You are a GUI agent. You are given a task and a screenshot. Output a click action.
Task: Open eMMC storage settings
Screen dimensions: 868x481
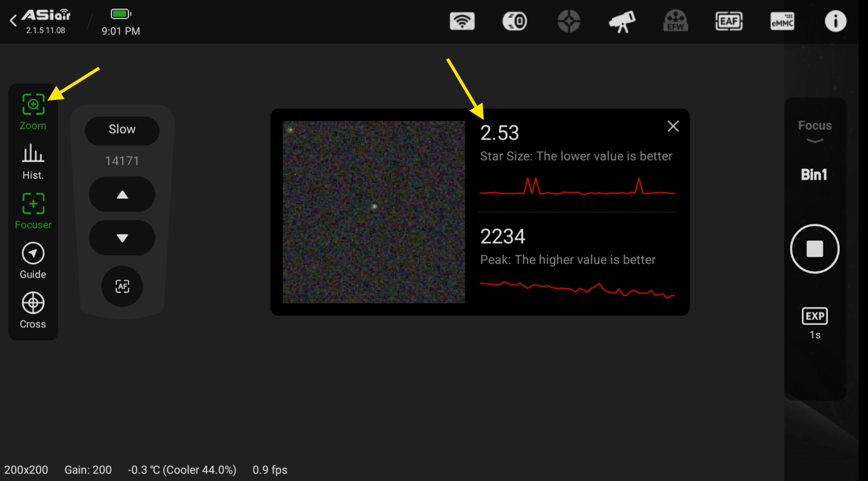(782, 21)
